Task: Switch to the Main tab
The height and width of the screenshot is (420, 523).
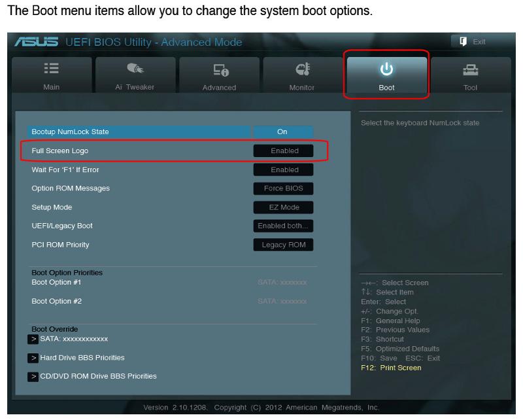Action: pyautogui.click(x=52, y=75)
